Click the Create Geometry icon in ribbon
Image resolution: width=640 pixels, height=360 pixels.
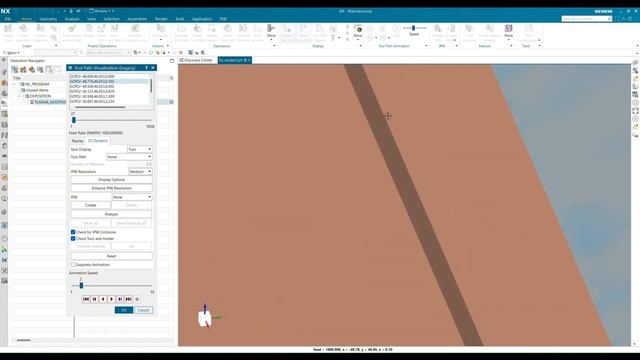(x=23, y=33)
